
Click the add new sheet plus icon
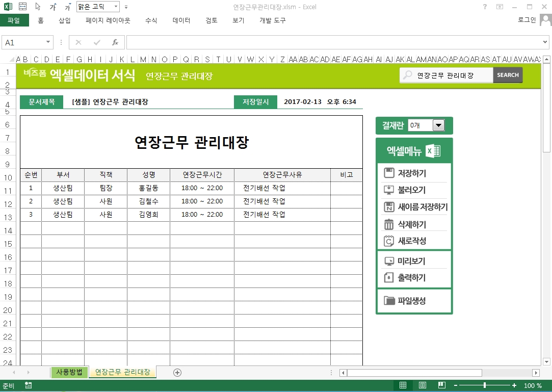click(177, 373)
